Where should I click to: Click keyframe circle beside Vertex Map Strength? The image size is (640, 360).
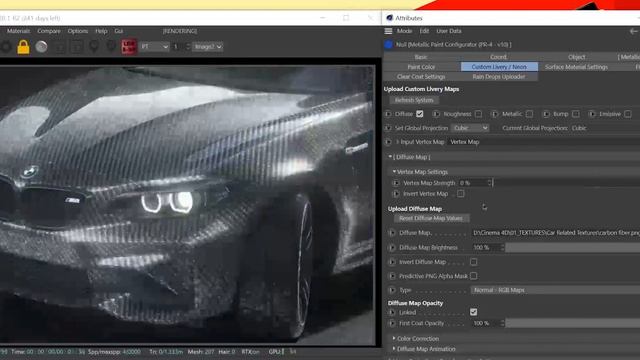point(396,183)
